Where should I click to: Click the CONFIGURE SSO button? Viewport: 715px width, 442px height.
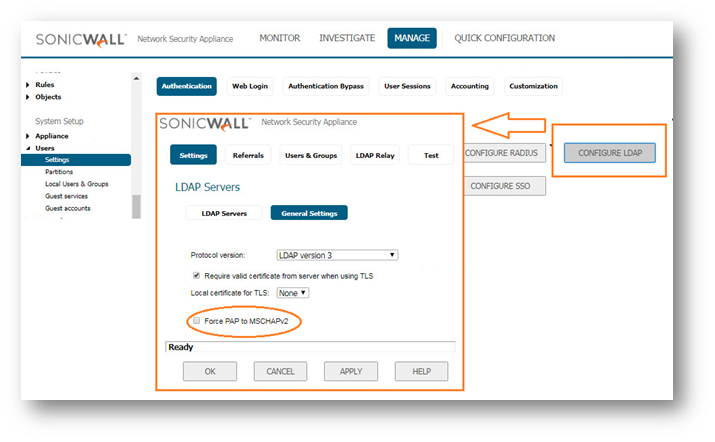[x=505, y=186]
